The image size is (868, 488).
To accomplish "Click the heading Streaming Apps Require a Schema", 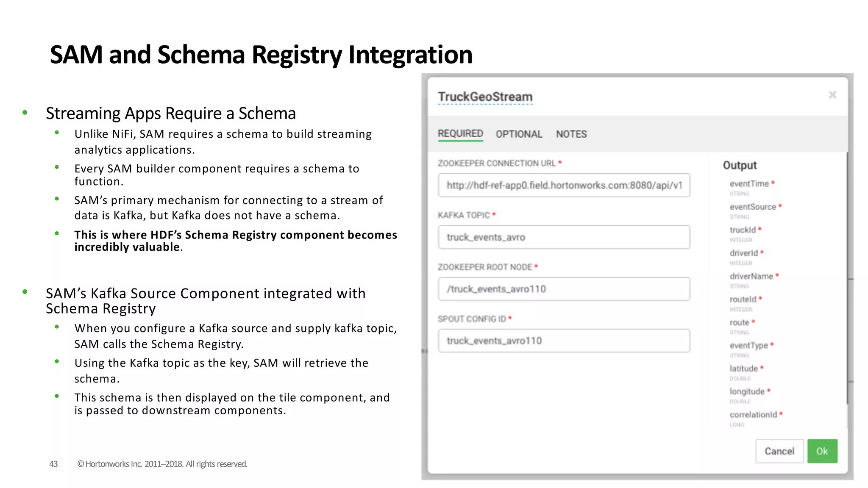I will [x=171, y=114].
